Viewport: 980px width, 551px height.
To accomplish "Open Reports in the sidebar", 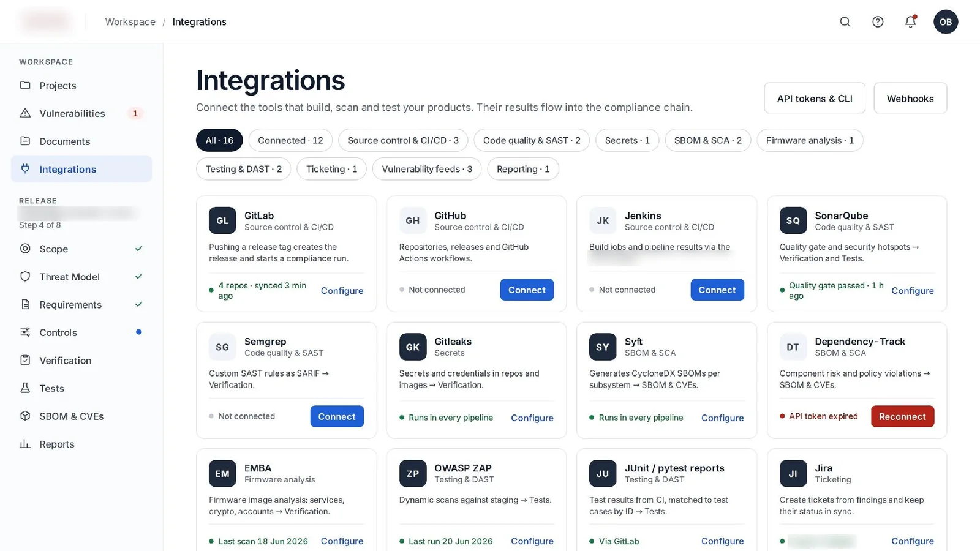I will 81,444.
